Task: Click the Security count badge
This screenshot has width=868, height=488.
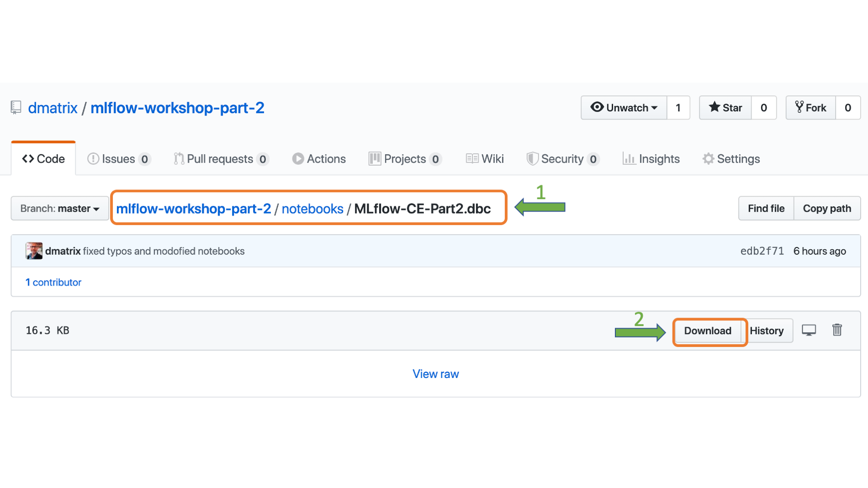Action: (x=593, y=159)
